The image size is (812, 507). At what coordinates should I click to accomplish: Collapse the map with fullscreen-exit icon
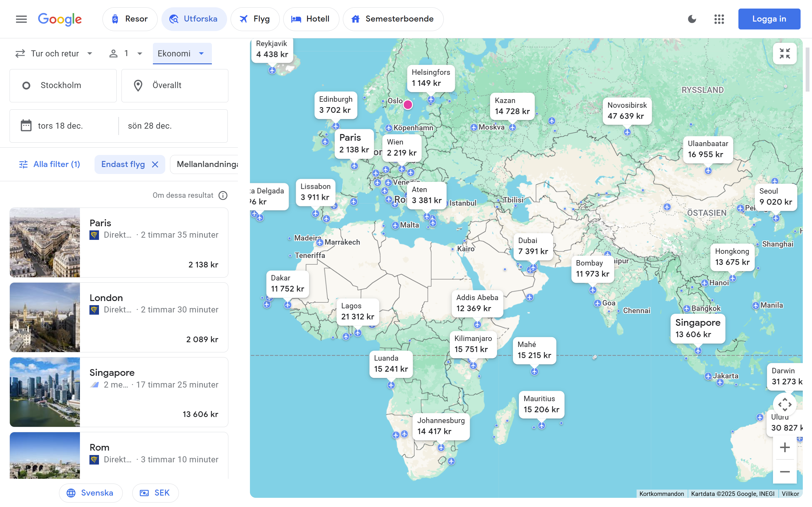[x=784, y=53]
